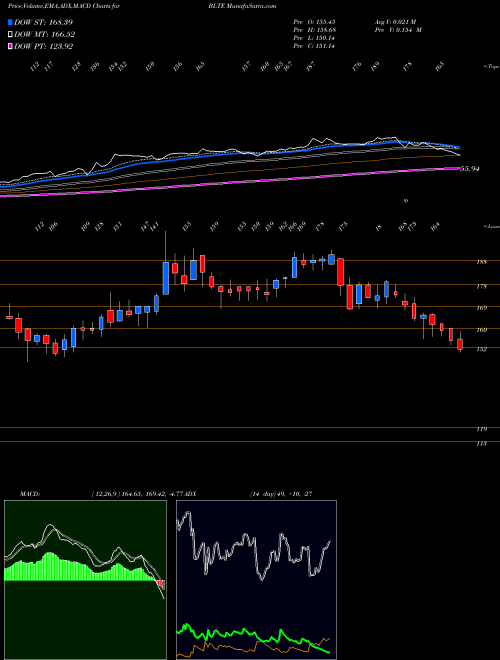This screenshot has width=500, height=660.
Task: Click the Avg V: 0.021 M value
Action: (395, 22)
